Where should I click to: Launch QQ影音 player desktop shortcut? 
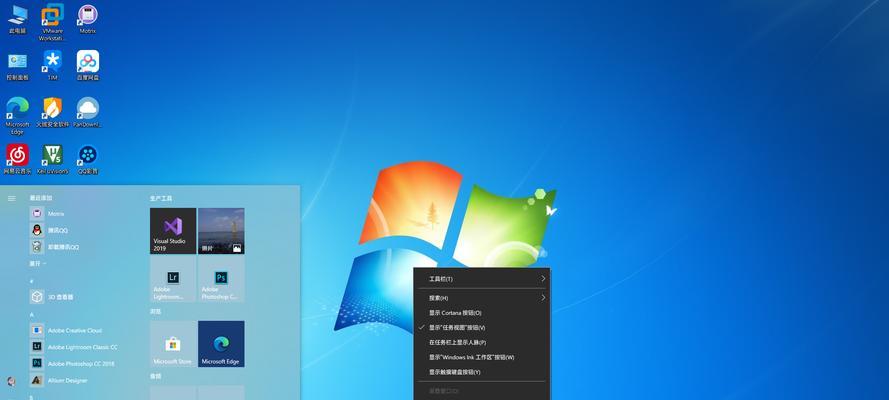(x=87, y=159)
